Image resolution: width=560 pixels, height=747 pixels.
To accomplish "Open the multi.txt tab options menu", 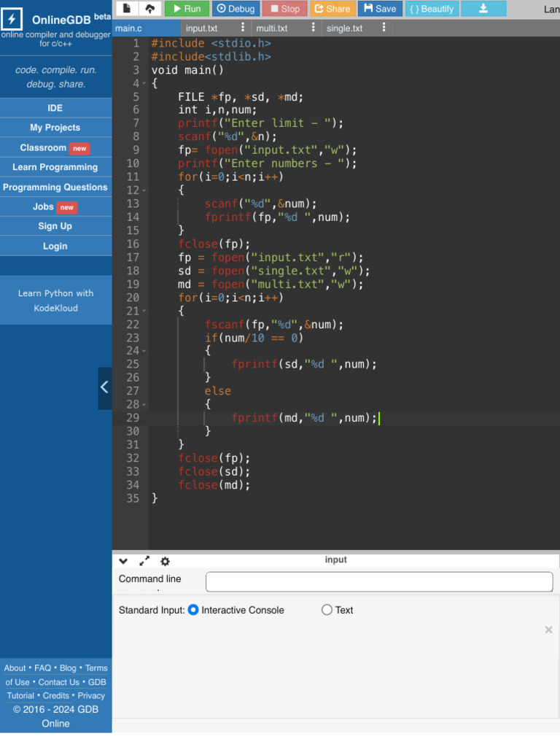I will tap(314, 28).
